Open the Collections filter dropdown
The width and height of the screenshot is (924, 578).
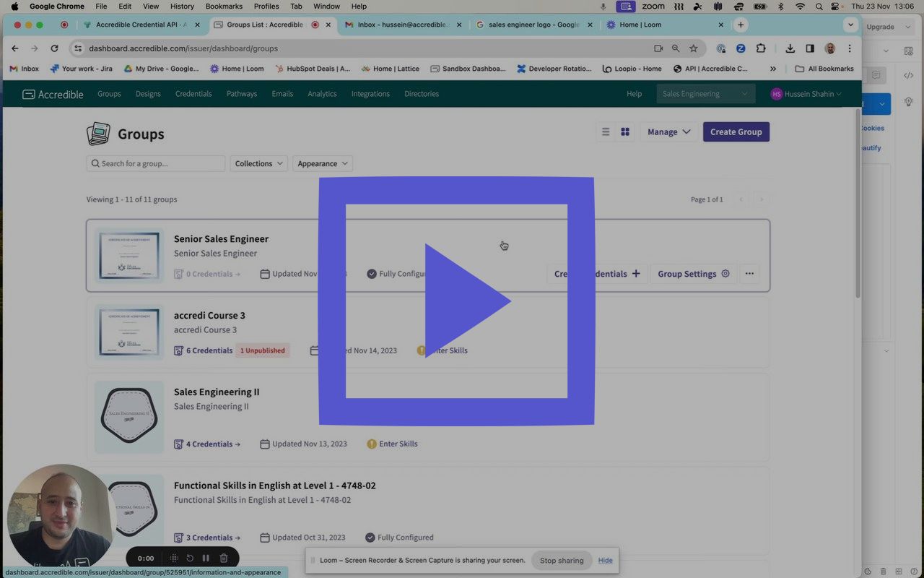point(258,163)
